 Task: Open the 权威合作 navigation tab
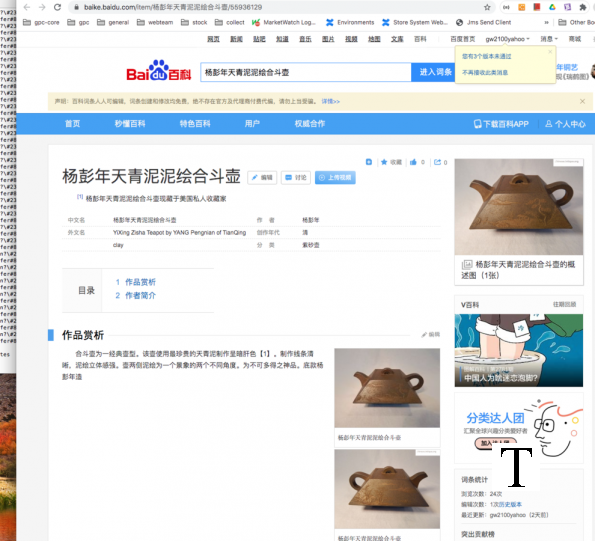tap(310, 124)
